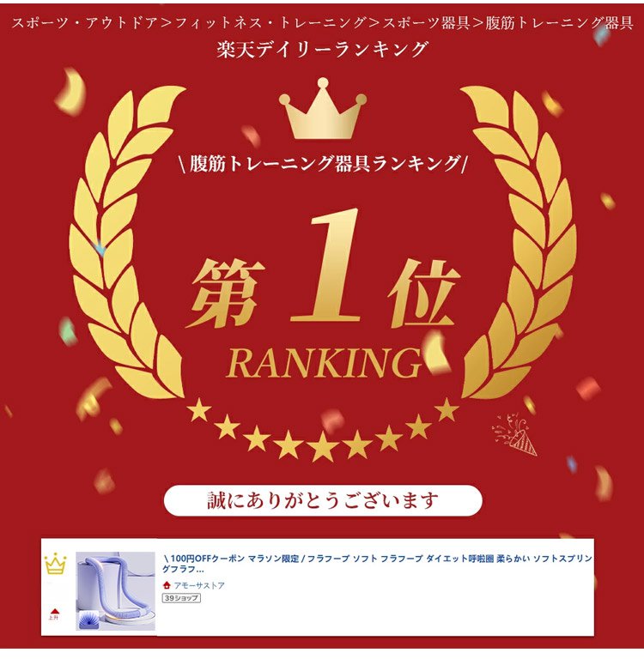Click the right golden laurel branch
644x659 pixels.
tap(519, 243)
